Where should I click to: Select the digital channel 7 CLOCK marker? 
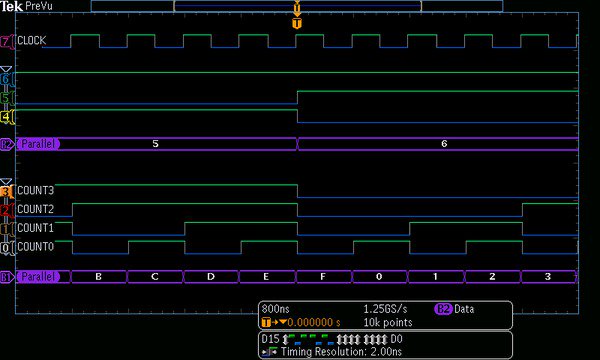click(x=6, y=41)
